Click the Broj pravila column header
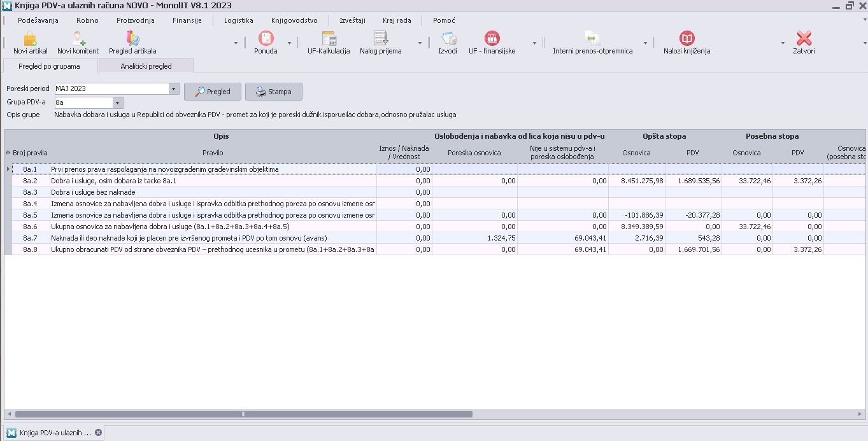This screenshot has height=441, width=868. 30,153
